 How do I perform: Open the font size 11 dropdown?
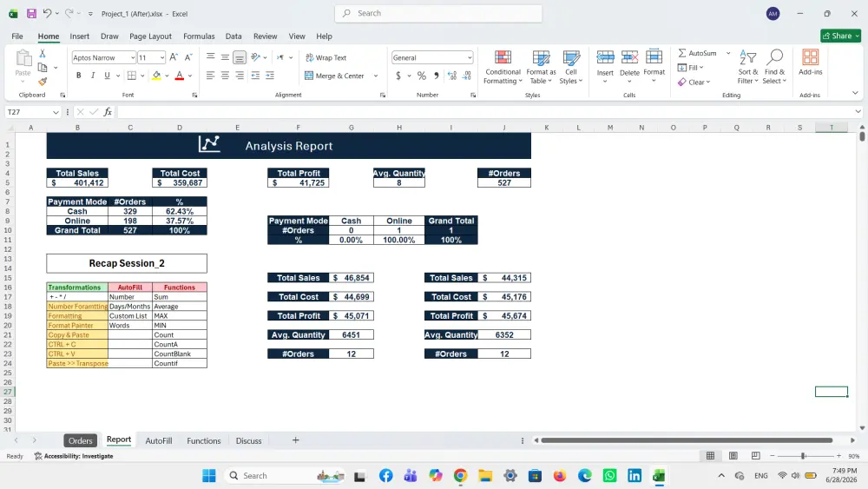[x=161, y=57]
